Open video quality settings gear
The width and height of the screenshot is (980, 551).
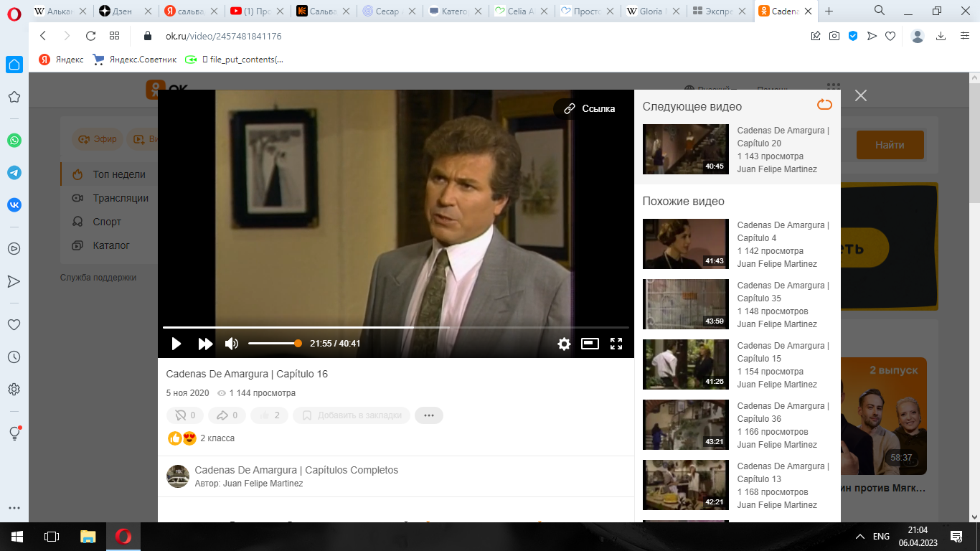[564, 344]
